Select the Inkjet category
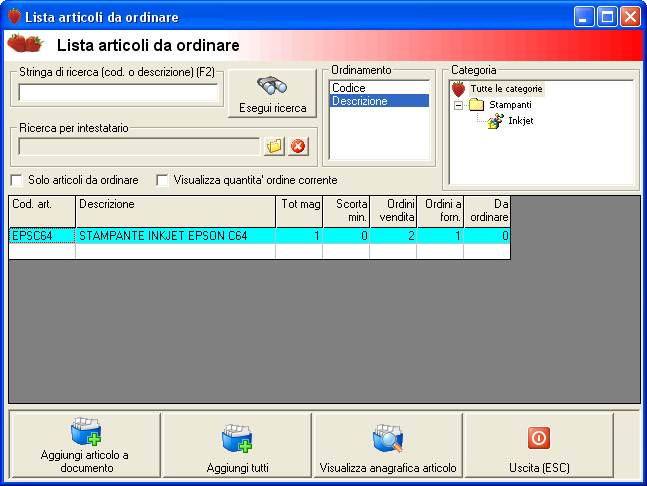The width and height of the screenshot is (647, 486). click(521, 121)
